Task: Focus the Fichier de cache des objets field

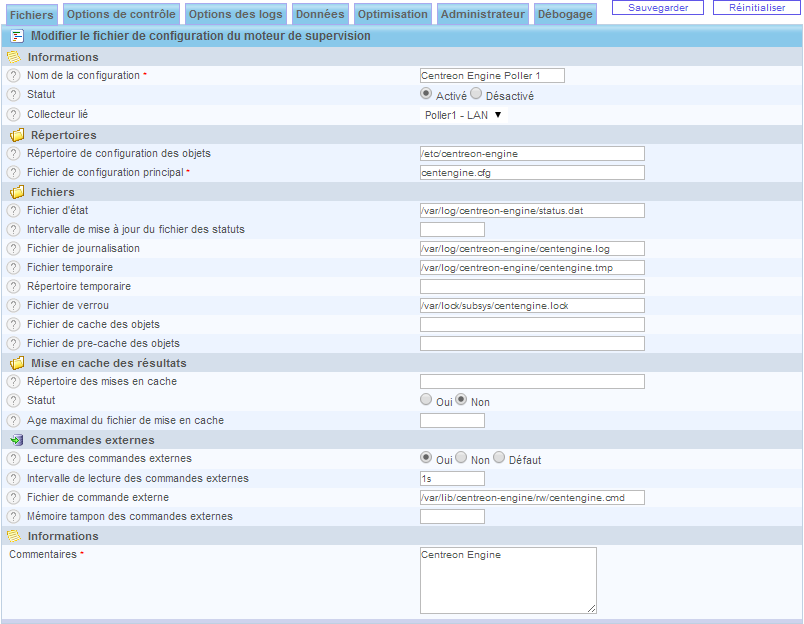Action: click(532, 325)
